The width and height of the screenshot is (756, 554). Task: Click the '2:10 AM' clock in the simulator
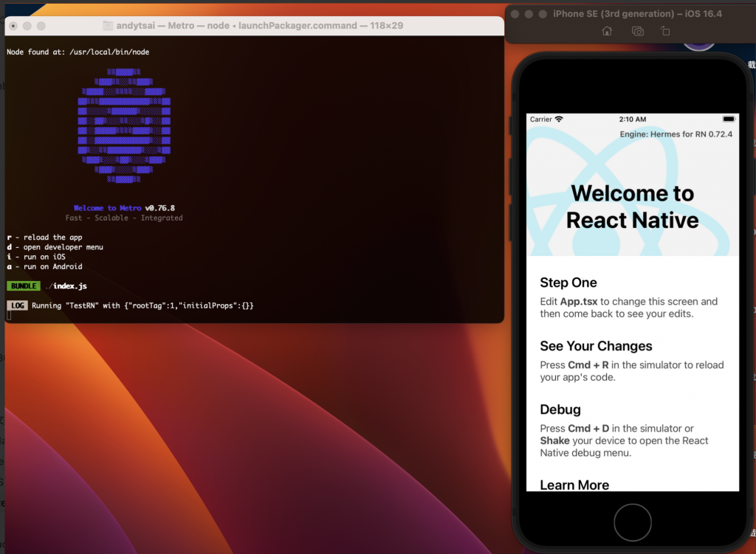click(632, 119)
